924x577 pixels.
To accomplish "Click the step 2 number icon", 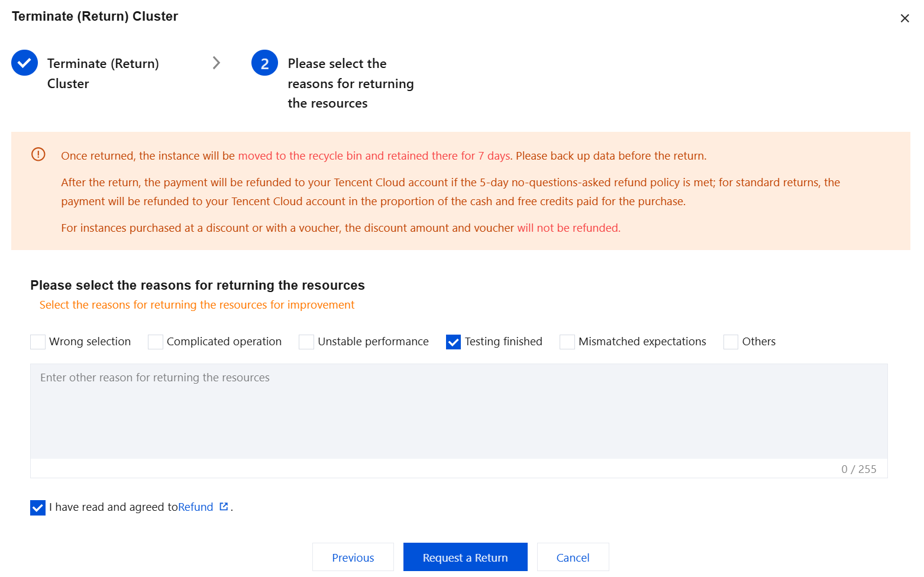I will pyautogui.click(x=264, y=63).
